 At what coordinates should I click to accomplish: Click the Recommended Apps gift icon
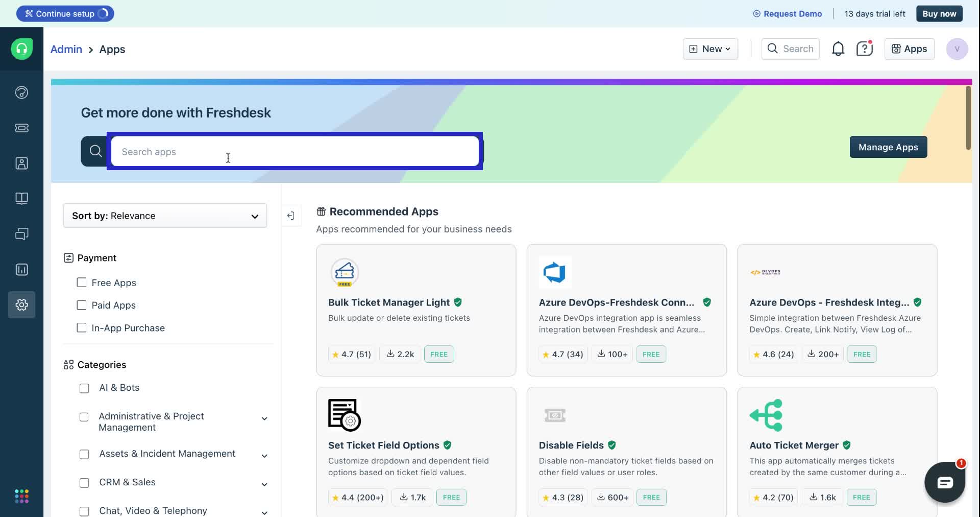point(321,212)
